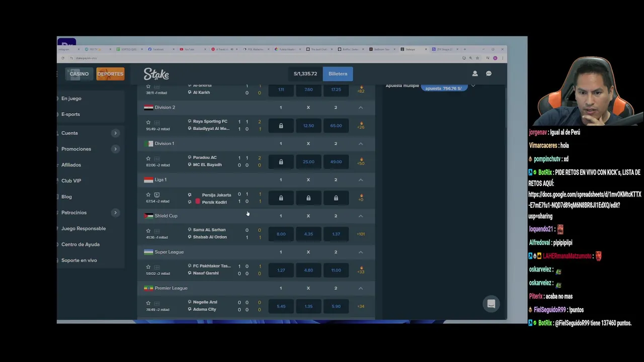
Task: Collapse the Liga 1 league section
Action: click(x=361, y=180)
